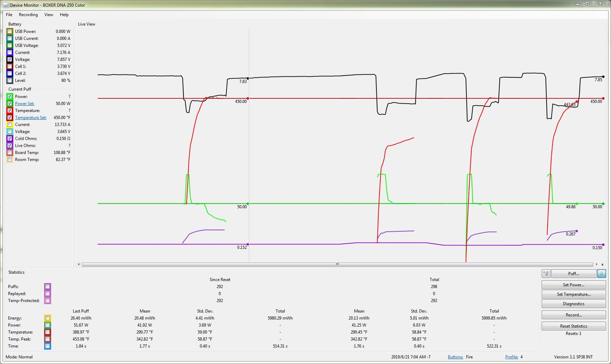Click the Live View horizontal scrollbar thumb

pos(337,265)
